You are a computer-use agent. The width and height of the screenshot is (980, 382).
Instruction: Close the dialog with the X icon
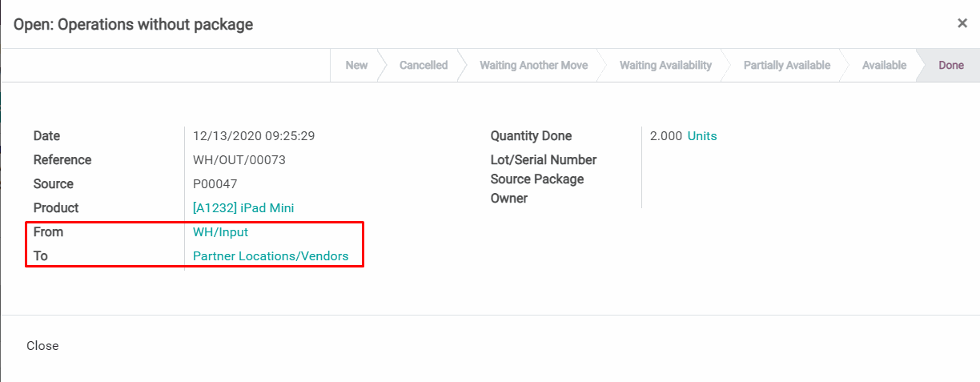point(962,23)
